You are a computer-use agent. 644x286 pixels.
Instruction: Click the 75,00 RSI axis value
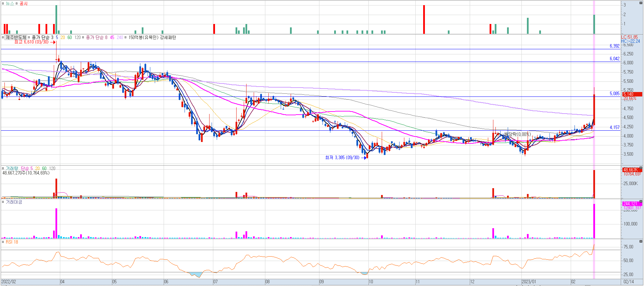point(628,247)
